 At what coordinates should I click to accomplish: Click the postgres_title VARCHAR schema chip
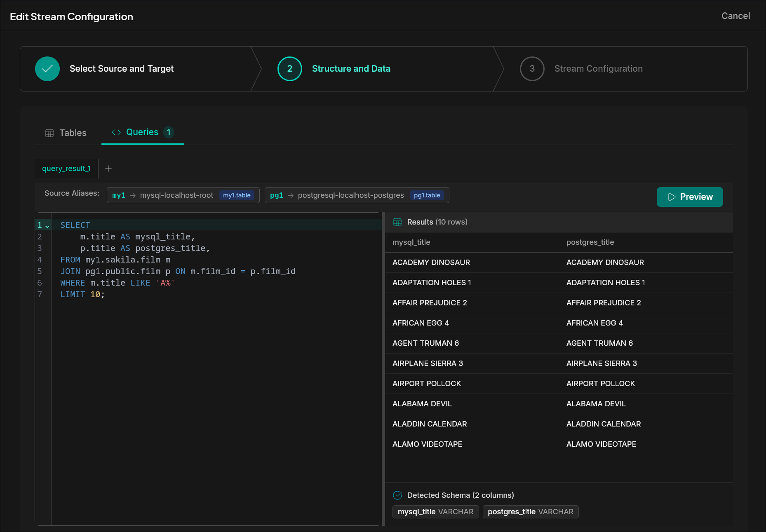(x=530, y=512)
